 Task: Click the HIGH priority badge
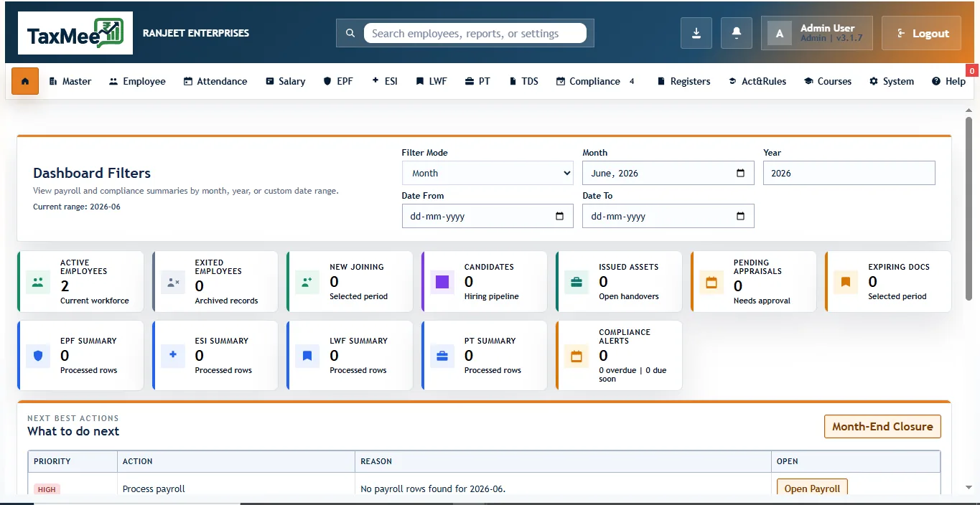tap(47, 489)
